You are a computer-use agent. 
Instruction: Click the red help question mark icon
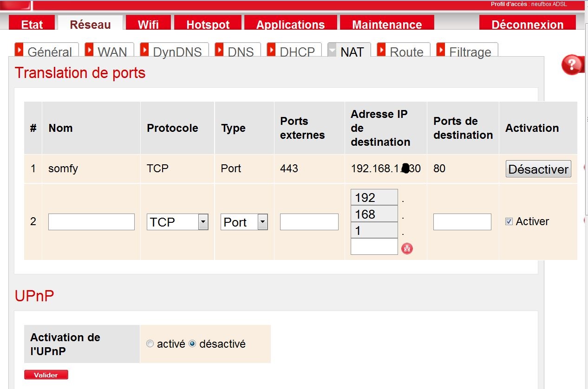coord(571,65)
